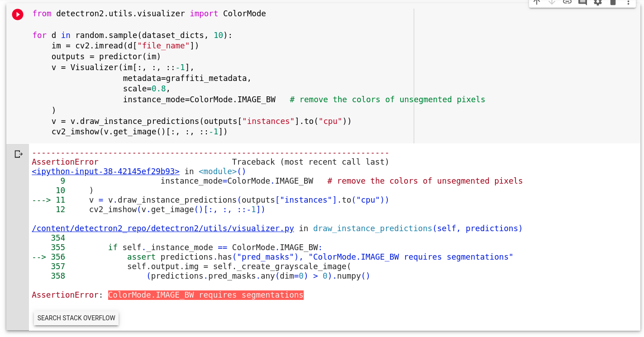644x337 pixels.
Task: Run the code cell
Action: (17, 14)
